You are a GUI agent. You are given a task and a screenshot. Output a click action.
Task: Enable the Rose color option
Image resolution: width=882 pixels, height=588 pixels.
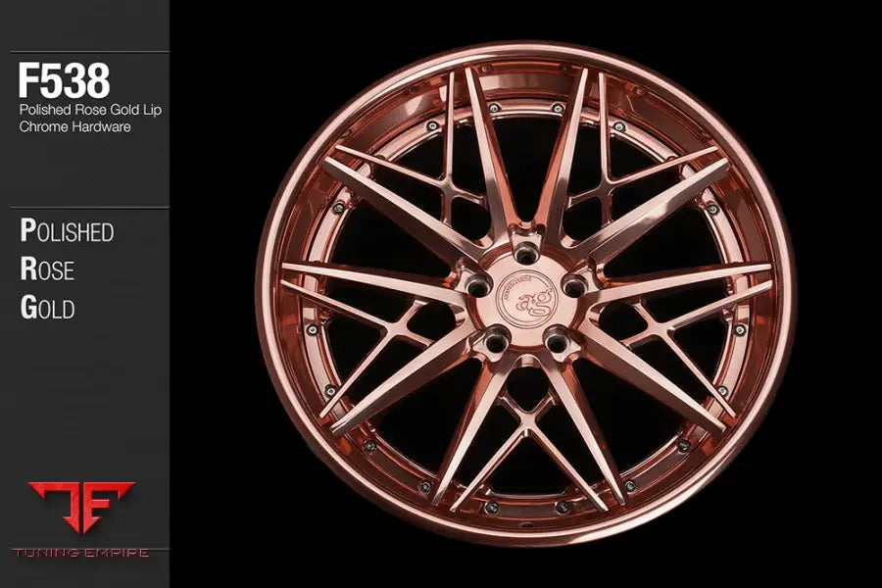pos(47,271)
